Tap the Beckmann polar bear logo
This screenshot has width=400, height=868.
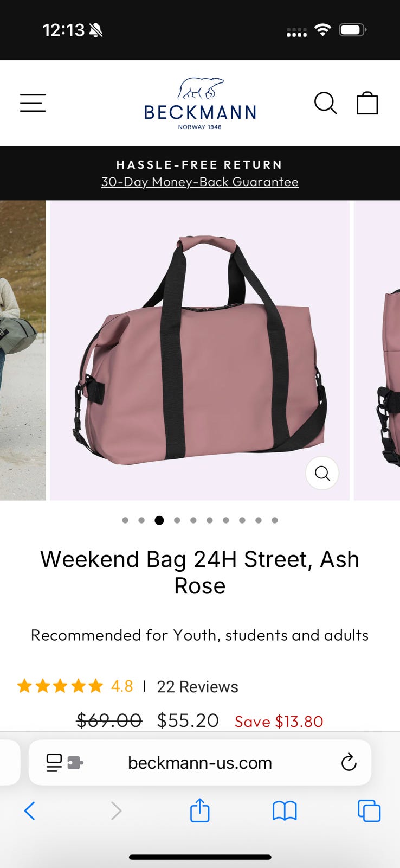point(200,103)
